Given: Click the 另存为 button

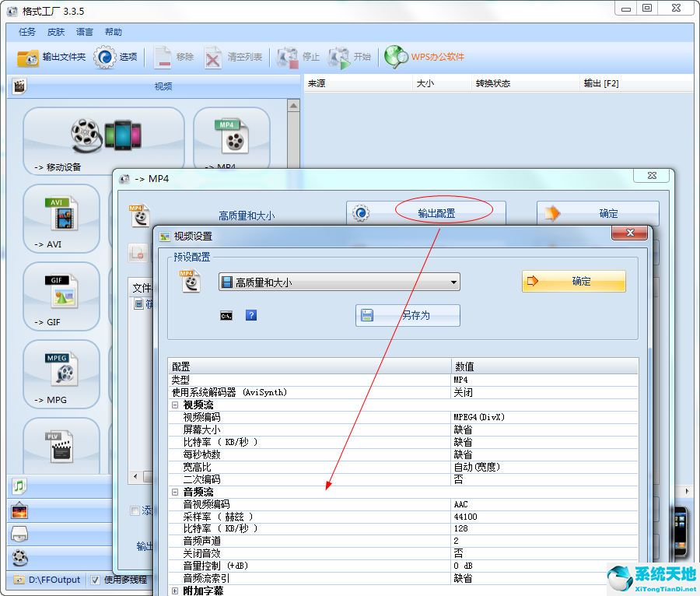Looking at the screenshot, I should click(408, 315).
